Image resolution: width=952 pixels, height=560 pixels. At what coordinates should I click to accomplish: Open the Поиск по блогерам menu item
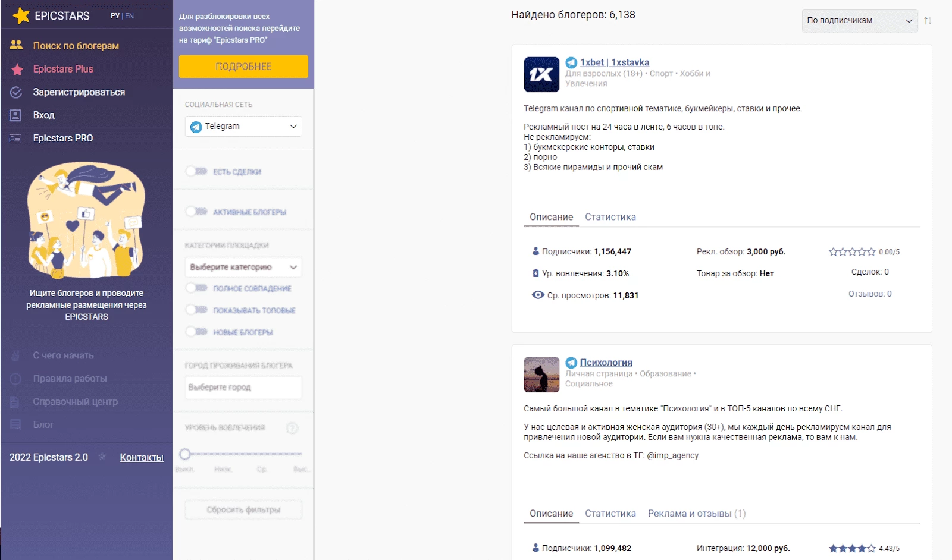click(x=76, y=46)
